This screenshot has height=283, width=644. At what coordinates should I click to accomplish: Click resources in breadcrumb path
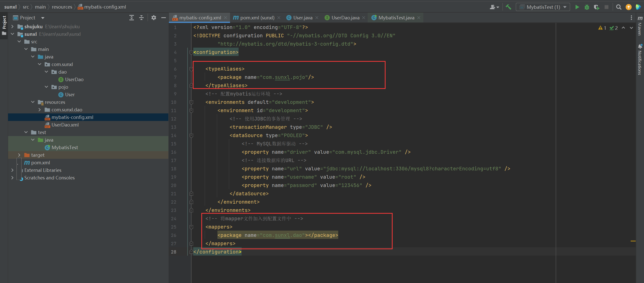62,7
